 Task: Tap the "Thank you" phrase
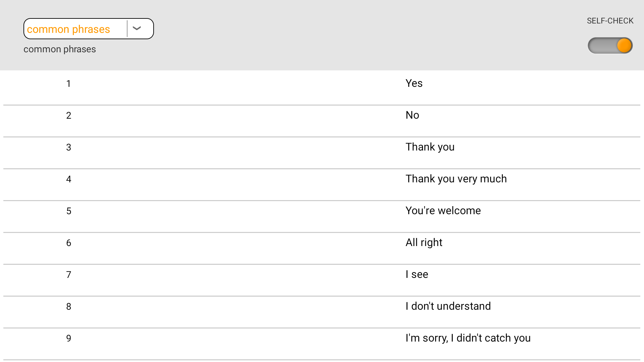(430, 147)
